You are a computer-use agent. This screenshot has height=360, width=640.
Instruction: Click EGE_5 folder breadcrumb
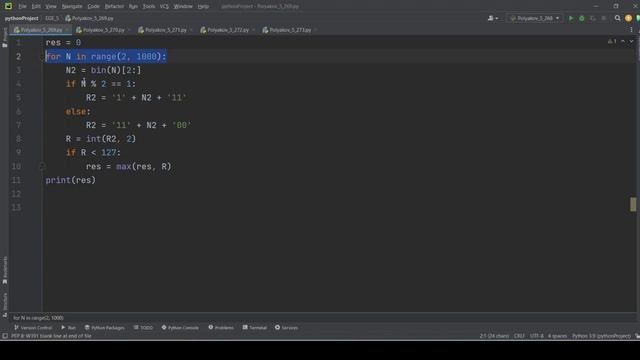tap(52, 18)
